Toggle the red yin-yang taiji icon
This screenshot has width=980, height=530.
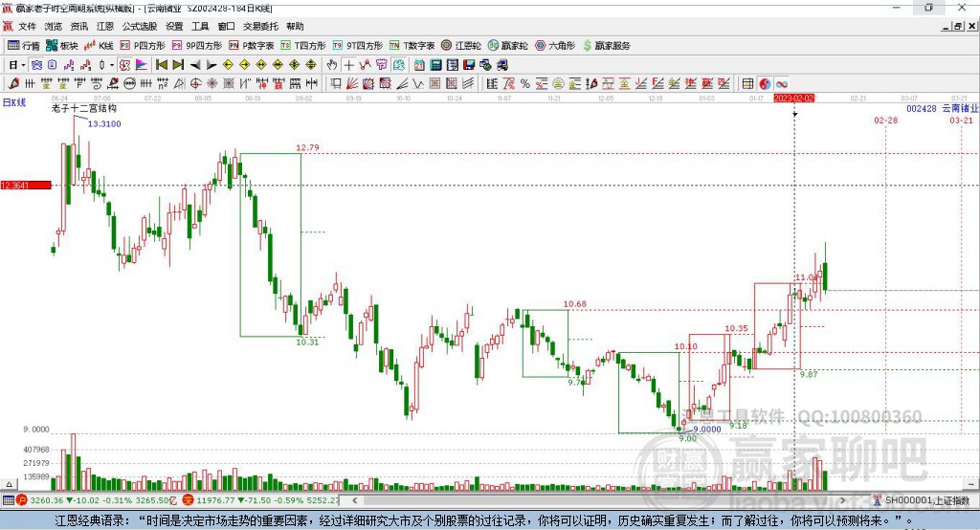tap(765, 84)
